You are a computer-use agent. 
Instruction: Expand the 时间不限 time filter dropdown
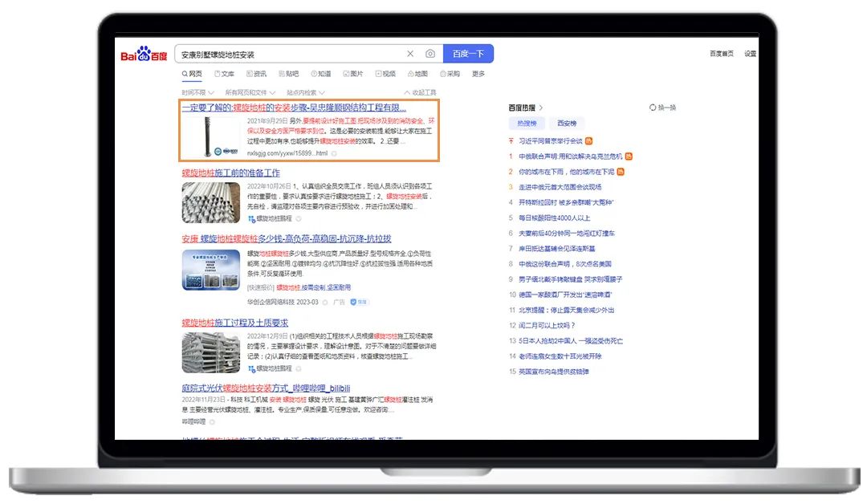click(x=197, y=92)
